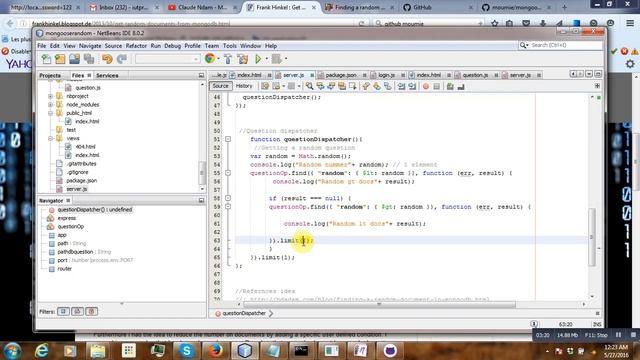The image size is (640, 360).
Task: Click the Build Project hammer icon
Action: 228,59
